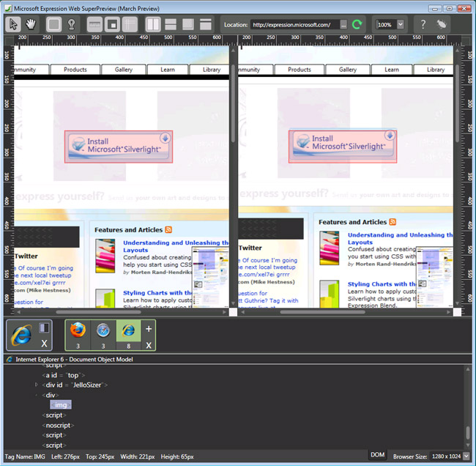Click left pane scroll down arrow
The width and height of the screenshot is (476, 466).
[x=233, y=303]
